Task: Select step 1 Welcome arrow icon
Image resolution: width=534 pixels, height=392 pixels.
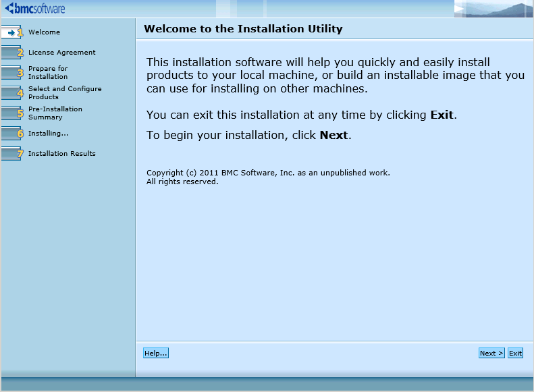Action: click(x=11, y=32)
